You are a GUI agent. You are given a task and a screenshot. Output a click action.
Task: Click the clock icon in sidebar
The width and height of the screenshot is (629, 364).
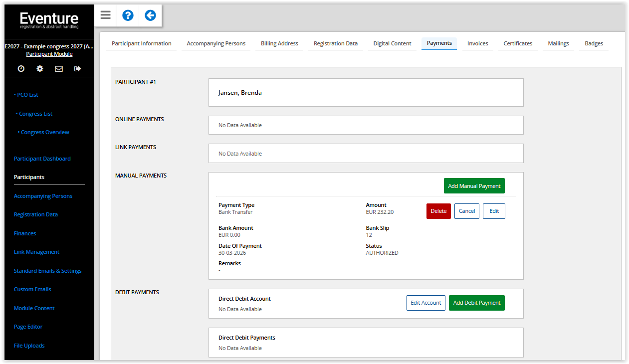point(21,69)
